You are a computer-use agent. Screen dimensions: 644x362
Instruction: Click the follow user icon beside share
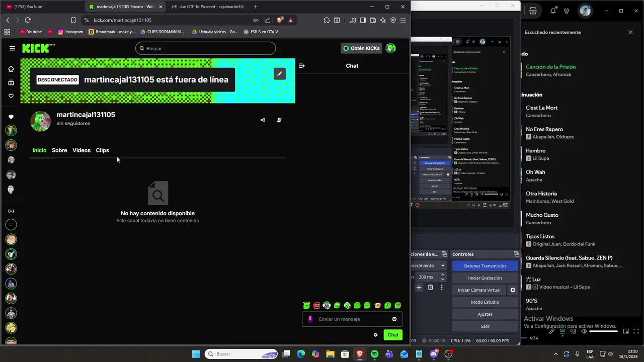coord(279,120)
